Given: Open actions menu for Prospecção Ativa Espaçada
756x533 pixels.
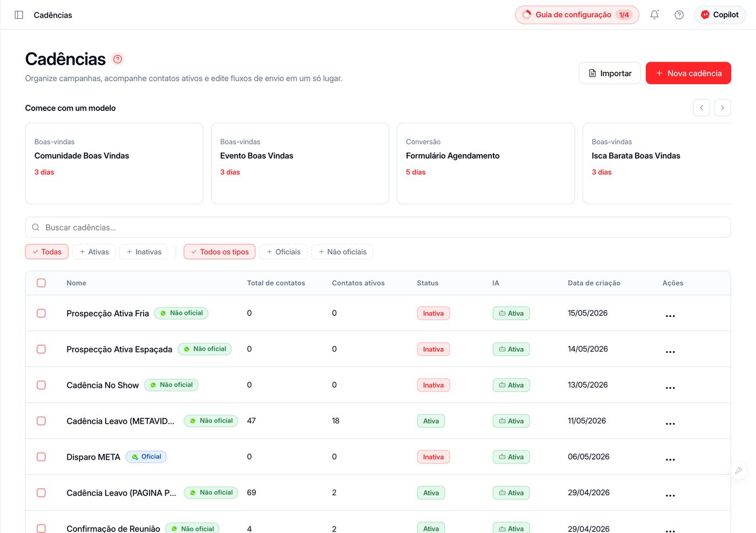Looking at the screenshot, I should coord(670,352).
